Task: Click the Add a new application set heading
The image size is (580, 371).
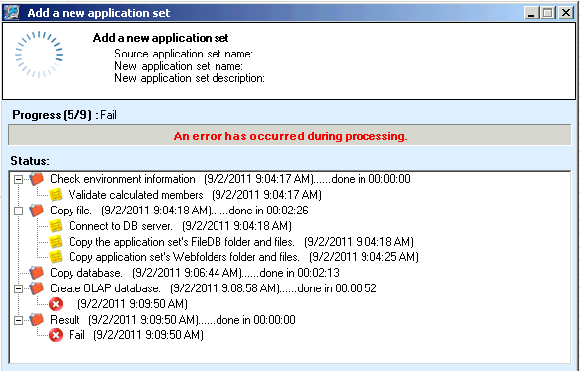Action: pos(161,38)
